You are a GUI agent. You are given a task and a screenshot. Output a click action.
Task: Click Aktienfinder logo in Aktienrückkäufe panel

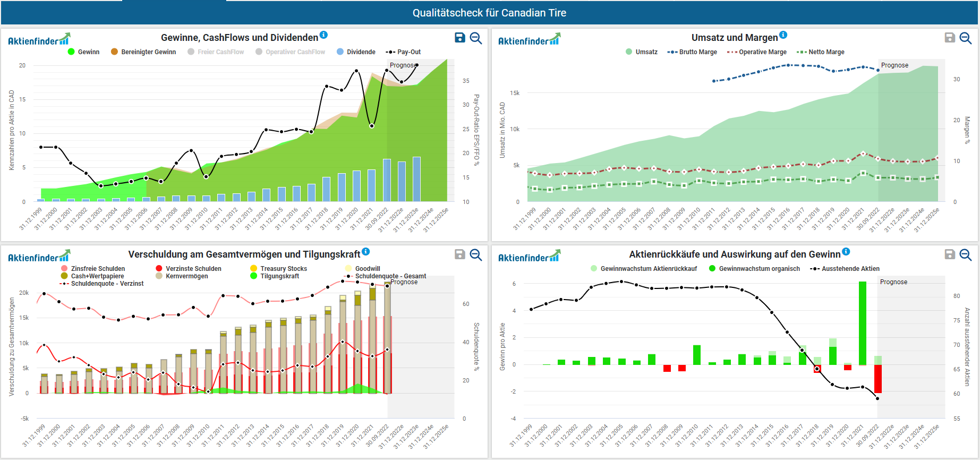(529, 257)
